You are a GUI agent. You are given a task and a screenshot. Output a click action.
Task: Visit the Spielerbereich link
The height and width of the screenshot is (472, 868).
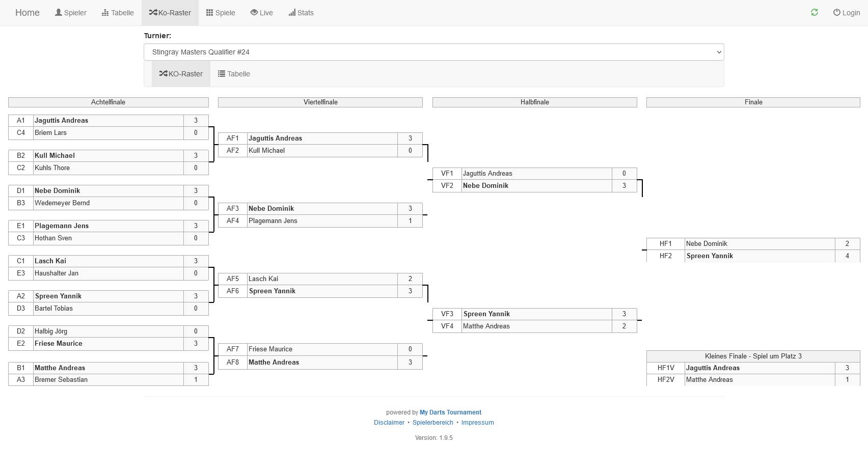coord(433,423)
